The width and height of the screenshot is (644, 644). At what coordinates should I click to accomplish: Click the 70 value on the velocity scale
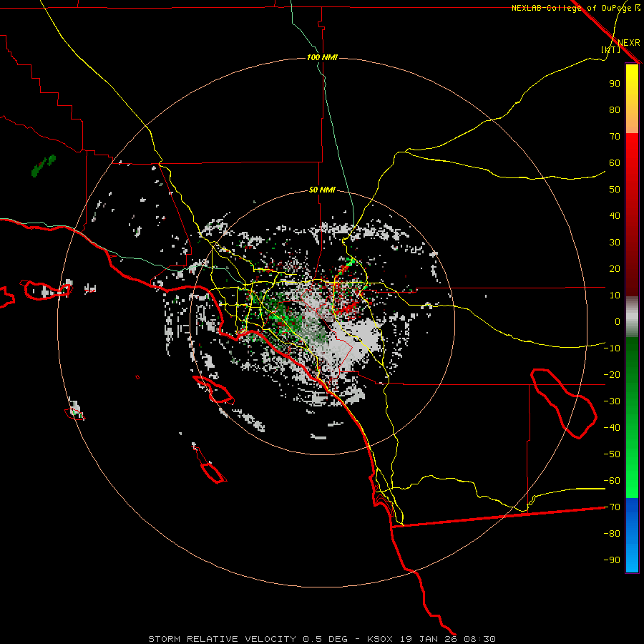point(615,137)
